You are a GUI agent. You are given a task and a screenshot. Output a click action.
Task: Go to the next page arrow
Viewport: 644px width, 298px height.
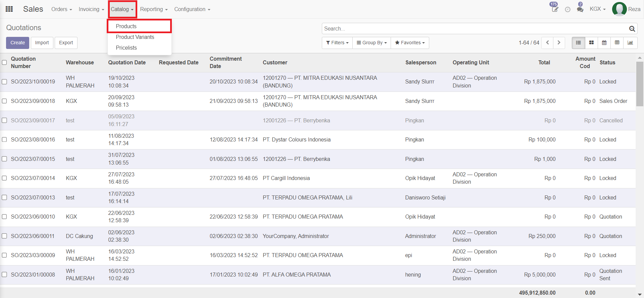pos(559,43)
